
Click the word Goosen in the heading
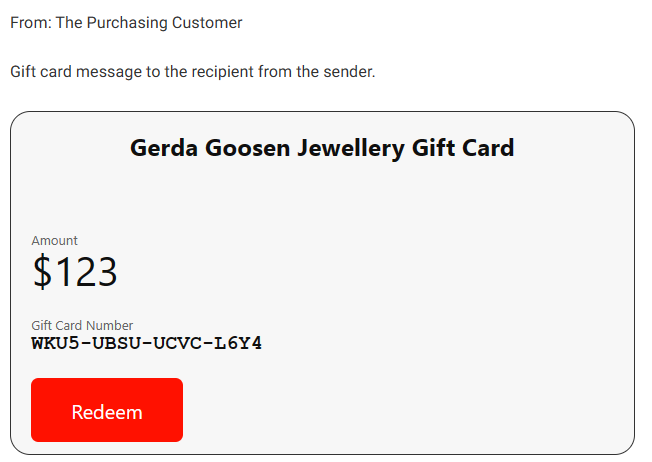(x=247, y=148)
